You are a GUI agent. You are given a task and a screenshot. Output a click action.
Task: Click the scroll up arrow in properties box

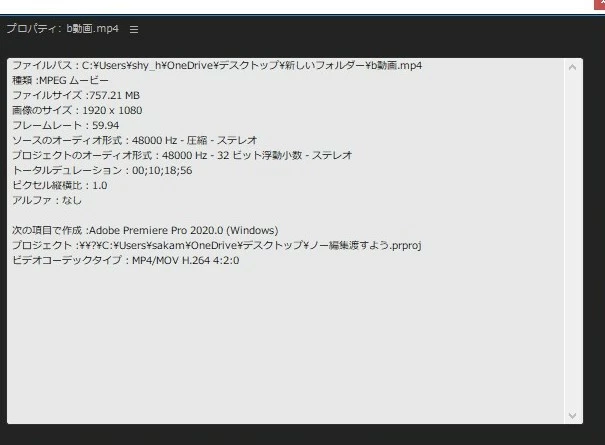point(573,67)
